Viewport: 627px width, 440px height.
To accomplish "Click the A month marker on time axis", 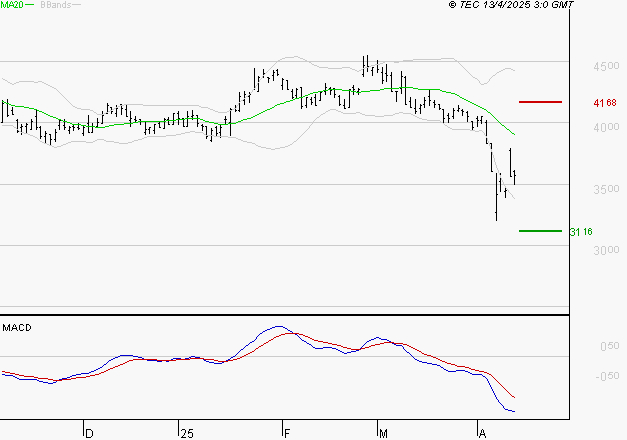I will [482, 434].
